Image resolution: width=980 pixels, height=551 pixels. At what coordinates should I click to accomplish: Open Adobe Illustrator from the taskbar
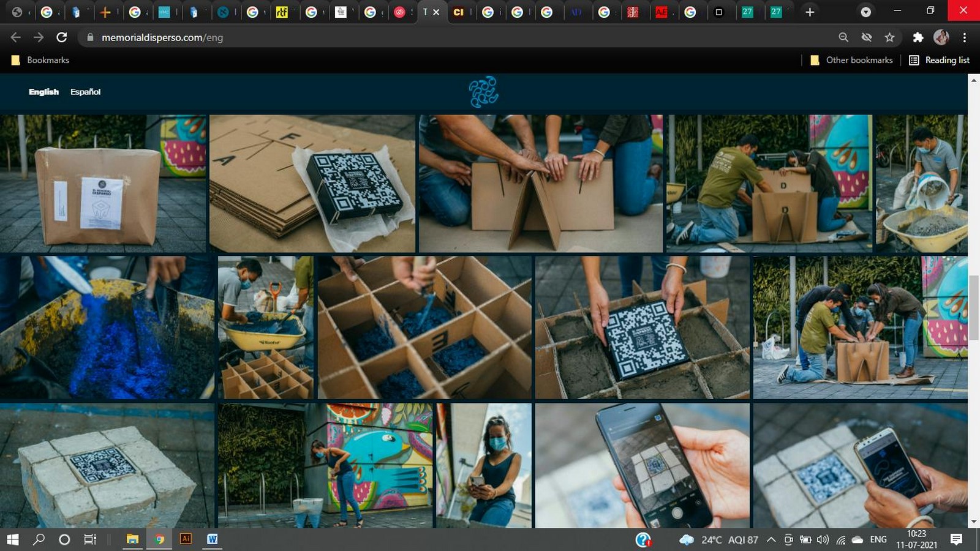click(186, 539)
